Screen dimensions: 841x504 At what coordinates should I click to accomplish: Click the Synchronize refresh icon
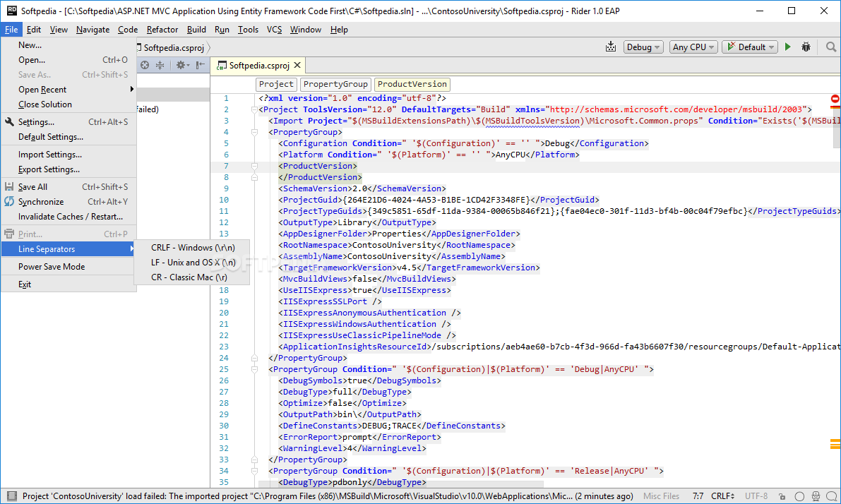(9, 202)
